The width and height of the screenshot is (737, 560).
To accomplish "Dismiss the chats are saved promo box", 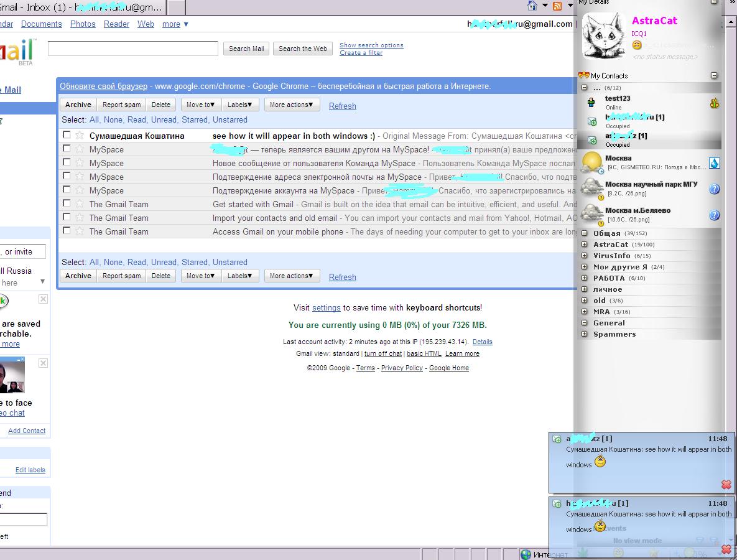I will (x=43, y=299).
